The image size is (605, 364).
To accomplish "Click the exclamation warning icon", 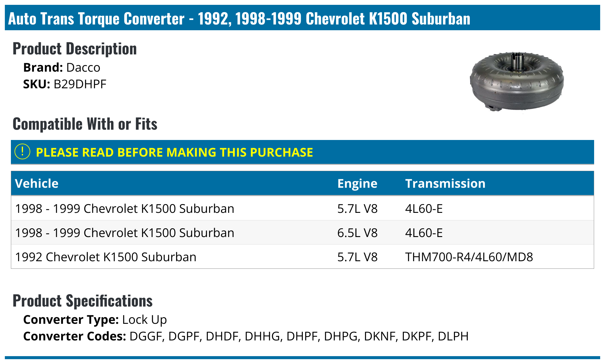I will 22,152.
